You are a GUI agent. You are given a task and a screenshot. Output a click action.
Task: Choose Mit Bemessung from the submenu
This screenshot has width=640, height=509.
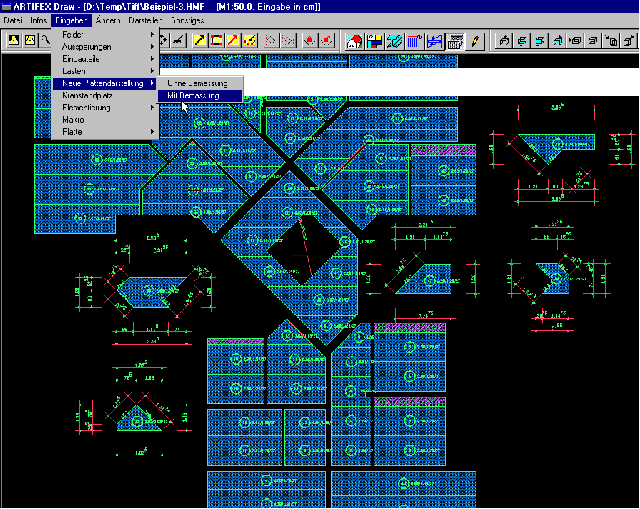click(198, 95)
